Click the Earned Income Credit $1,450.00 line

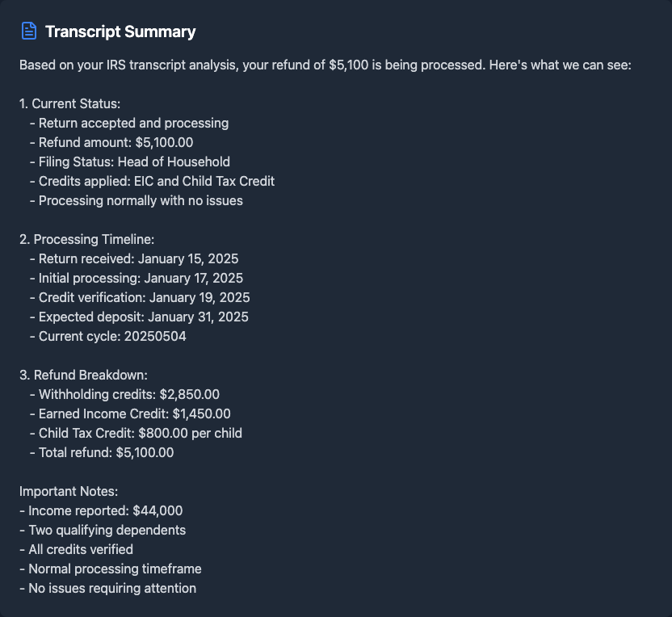pyautogui.click(x=135, y=413)
